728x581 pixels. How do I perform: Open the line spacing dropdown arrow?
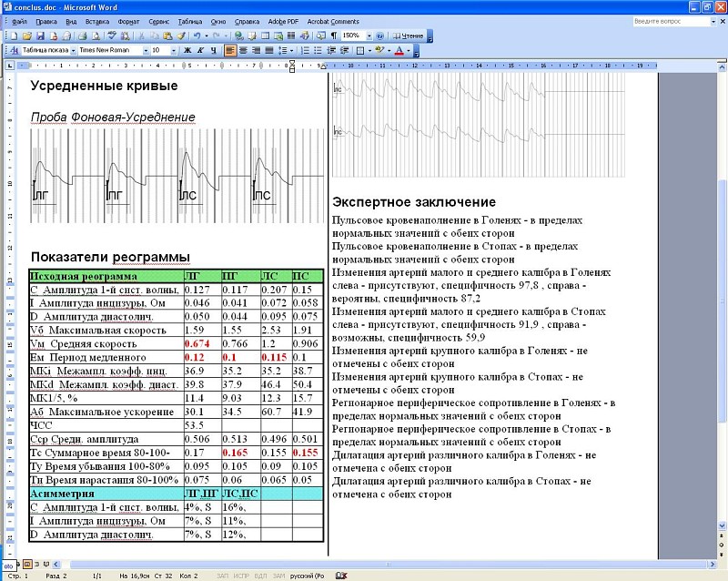[291, 50]
